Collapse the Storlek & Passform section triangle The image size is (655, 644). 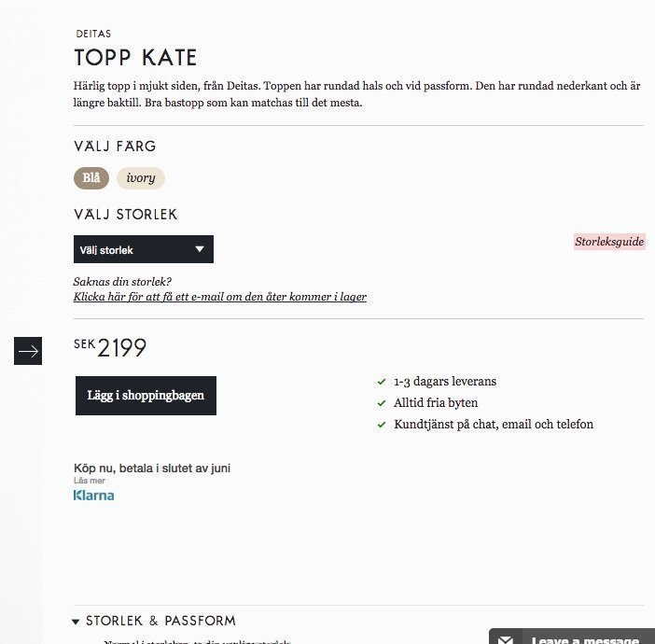(76, 622)
